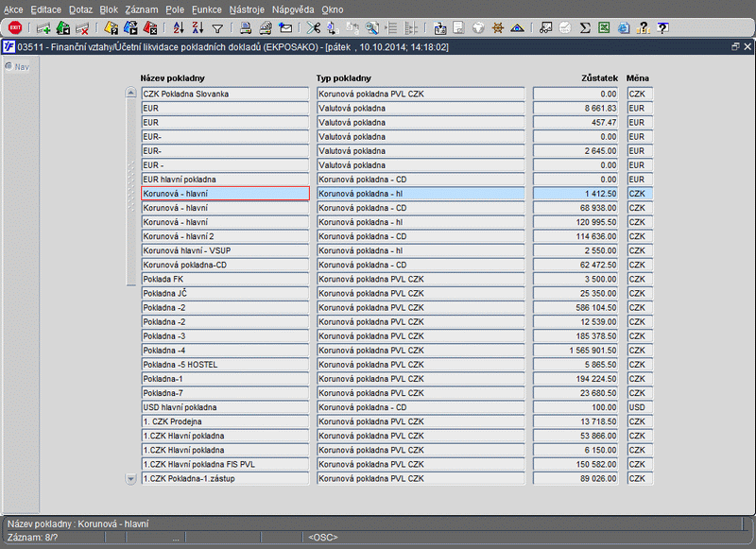This screenshot has width=756, height=549.
Task: Click the copy icon after the scissors
Action: pos(333,28)
